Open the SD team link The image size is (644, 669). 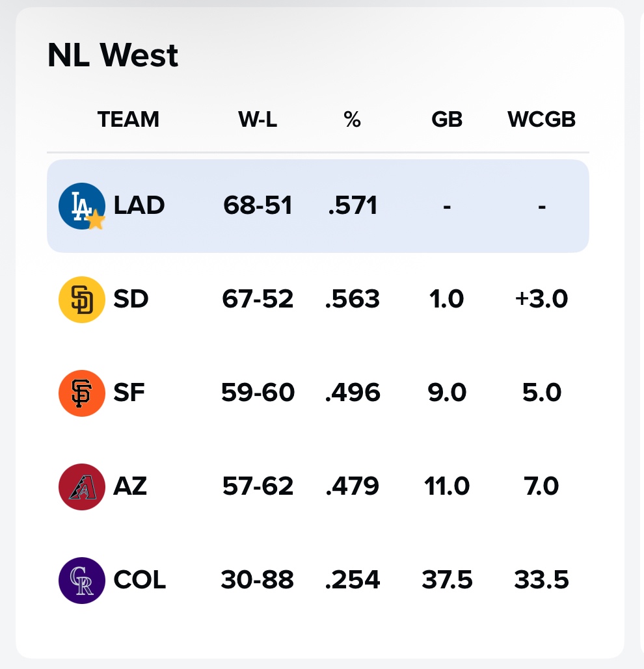tap(131, 300)
